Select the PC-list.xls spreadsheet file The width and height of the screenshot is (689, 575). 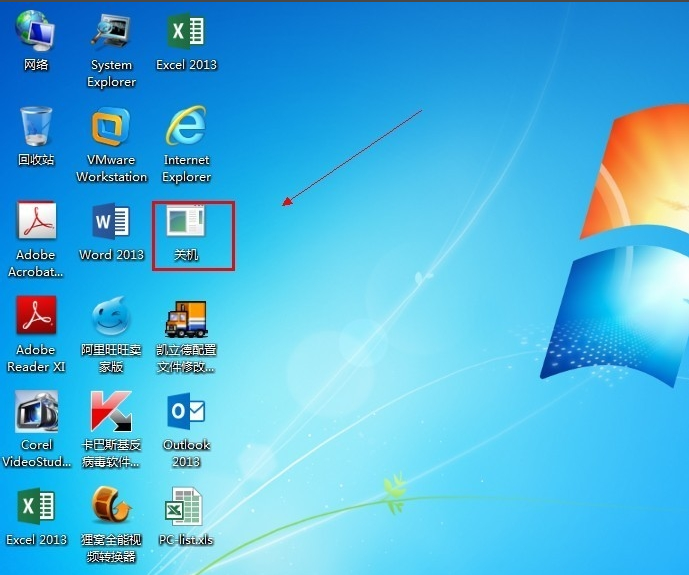[x=186, y=508]
